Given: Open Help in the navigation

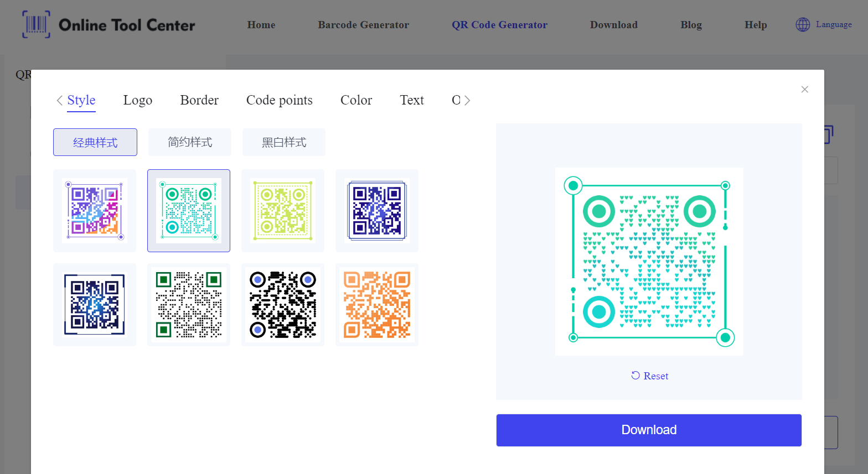Looking at the screenshot, I should pyautogui.click(x=756, y=25).
